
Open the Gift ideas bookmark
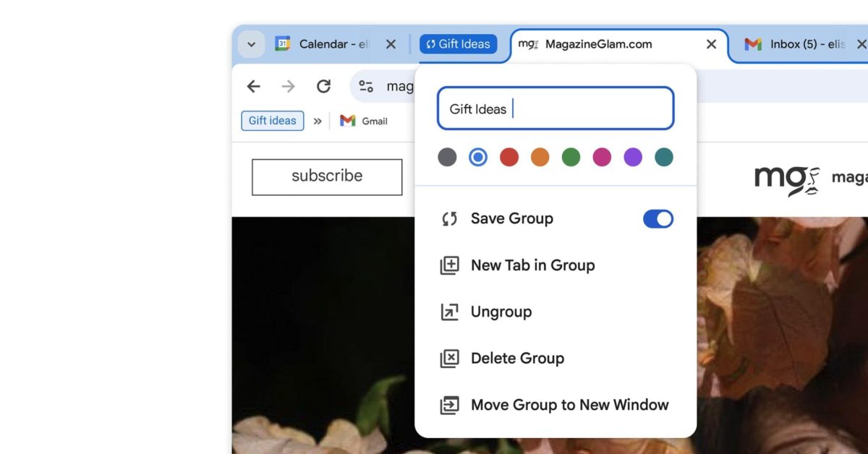(x=272, y=120)
